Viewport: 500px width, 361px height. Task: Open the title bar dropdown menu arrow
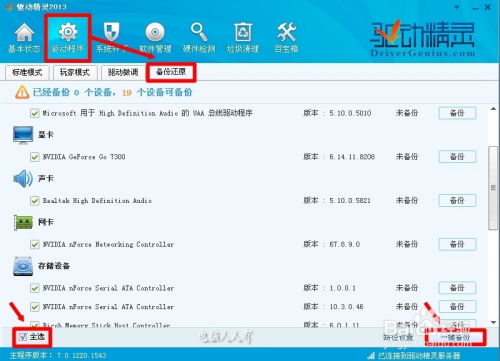(x=457, y=7)
